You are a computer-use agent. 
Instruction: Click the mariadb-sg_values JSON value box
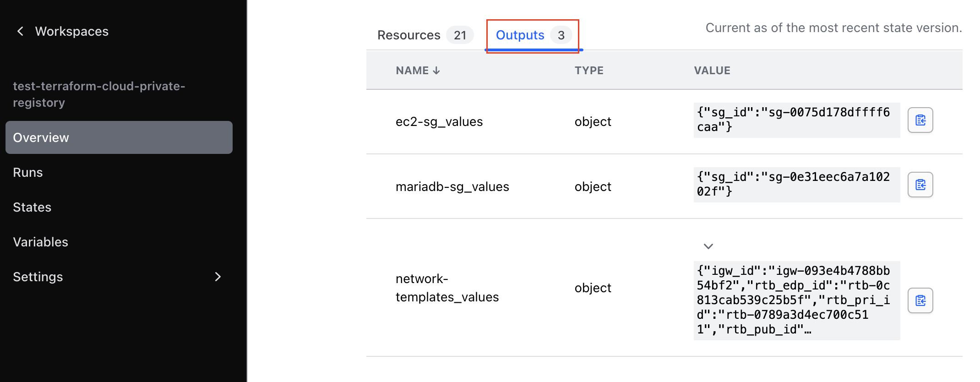[796, 185]
